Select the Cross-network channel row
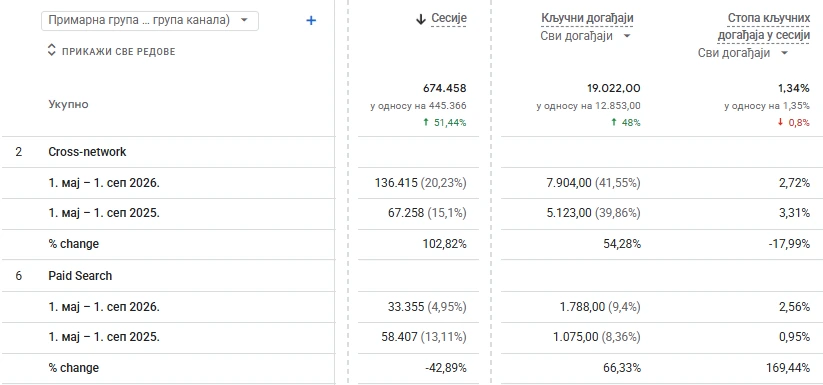823x385 pixels. [x=87, y=152]
